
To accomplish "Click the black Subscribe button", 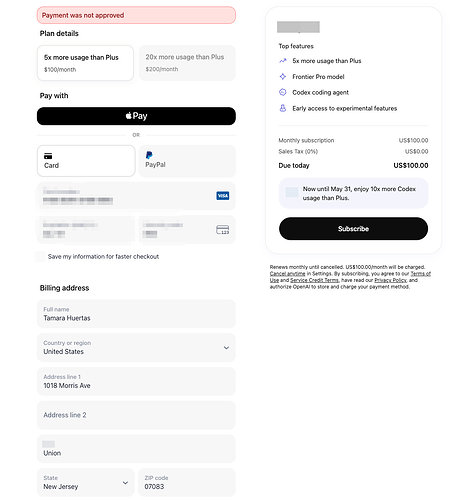I will coord(353,229).
